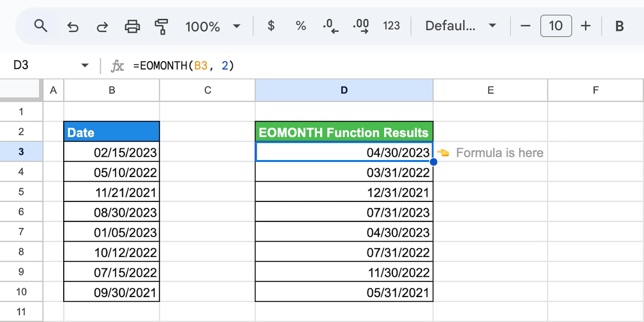Toggle bold formatting
The width and height of the screenshot is (644, 322).
coord(619,26)
